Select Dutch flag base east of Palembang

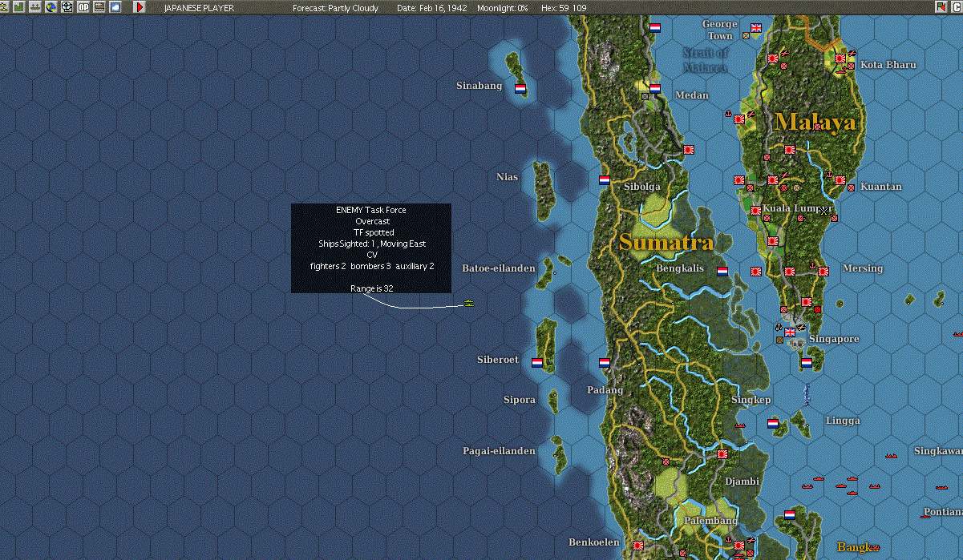tap(790, 514)
